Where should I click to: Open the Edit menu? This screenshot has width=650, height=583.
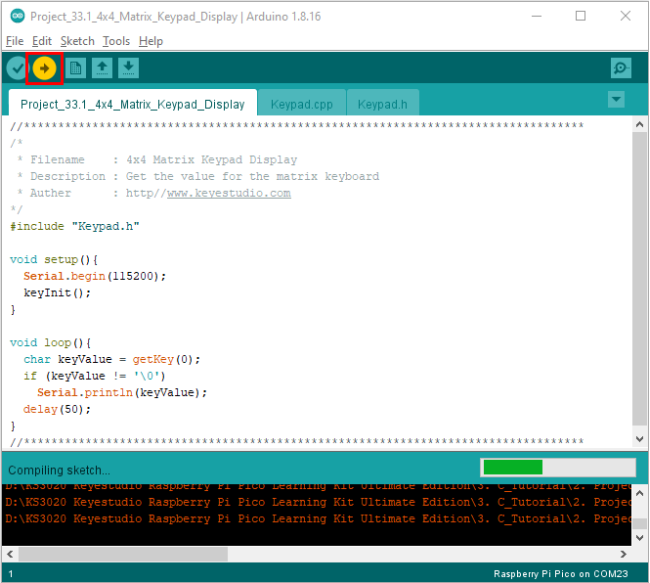(42, 41)
